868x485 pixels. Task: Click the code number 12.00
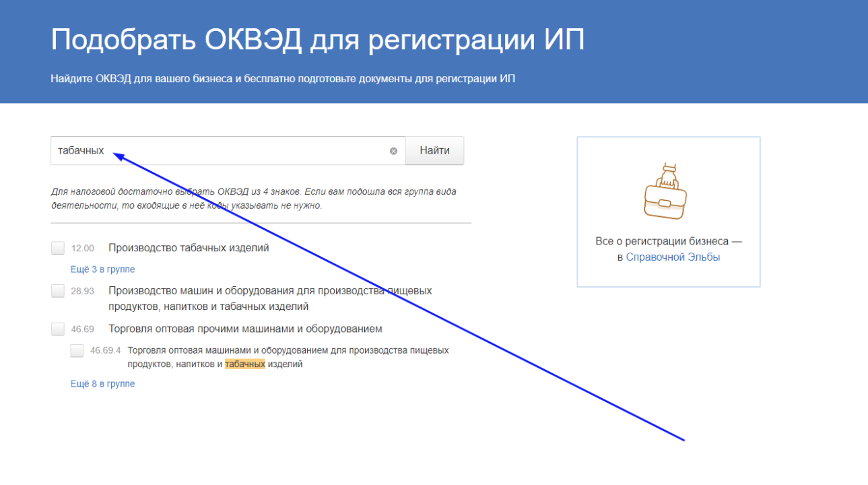click(x=82, y=249)
